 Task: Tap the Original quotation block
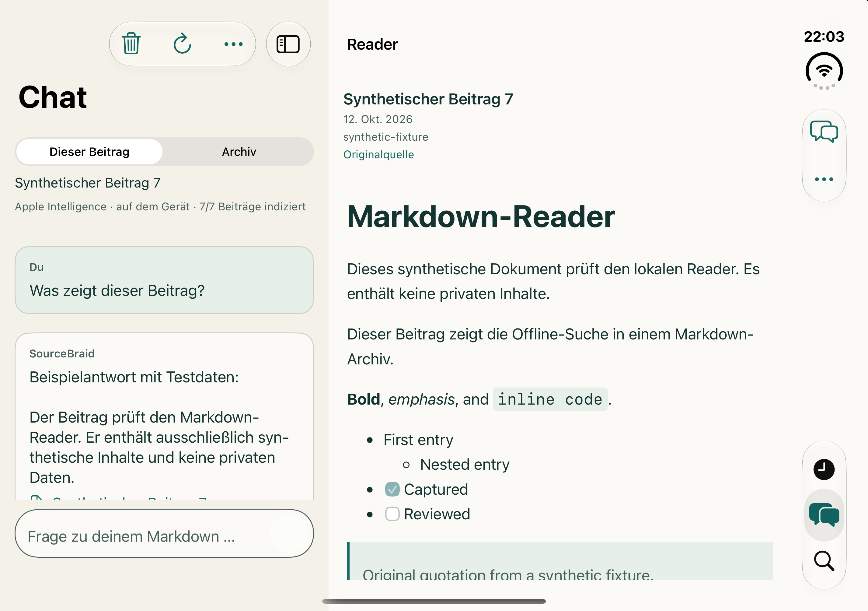click(559, 561)
